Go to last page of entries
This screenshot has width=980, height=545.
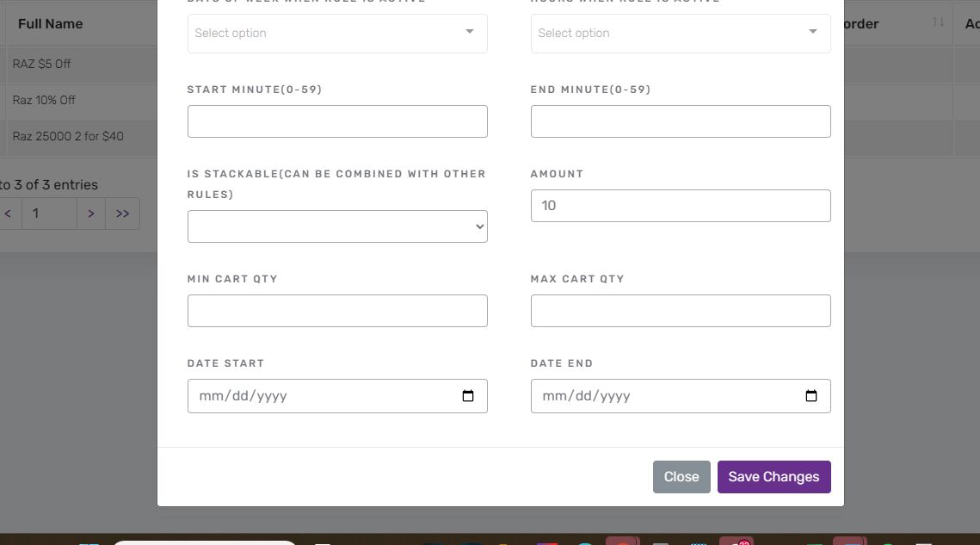coord(122,214)
